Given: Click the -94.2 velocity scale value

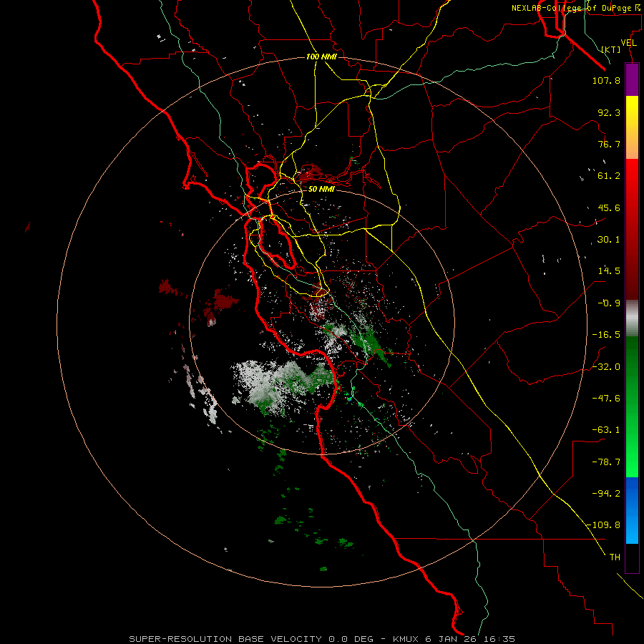Looking at the screenshot, I should [606, 494].
